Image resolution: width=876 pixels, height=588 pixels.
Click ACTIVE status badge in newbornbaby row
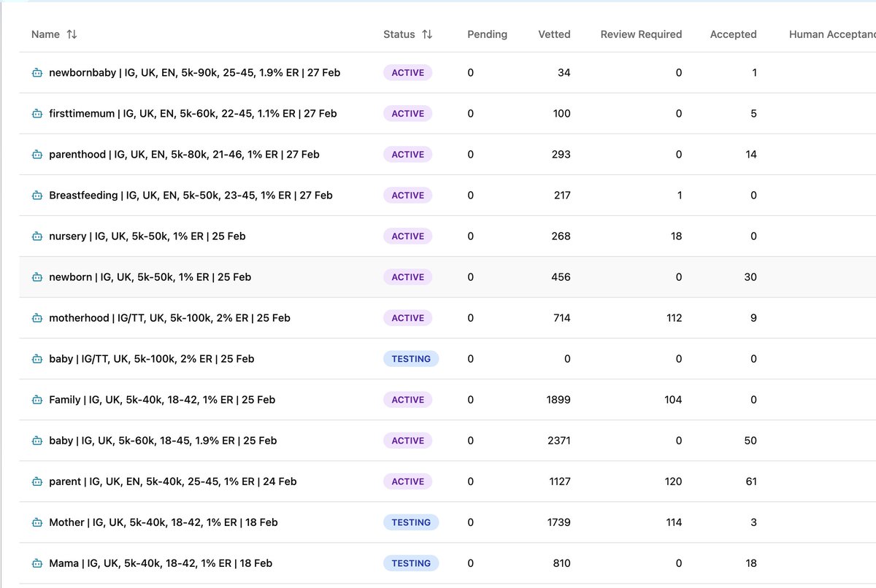(408, 73)
